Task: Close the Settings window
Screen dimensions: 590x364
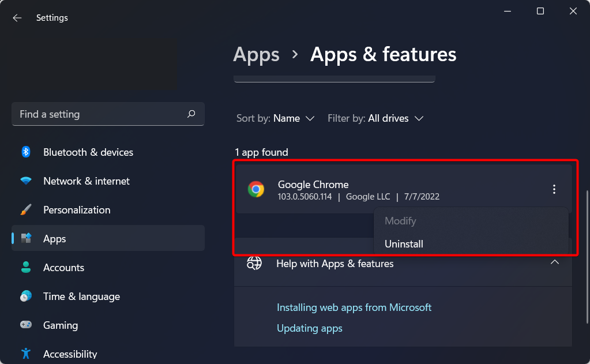Action: [x=573, y=12]
